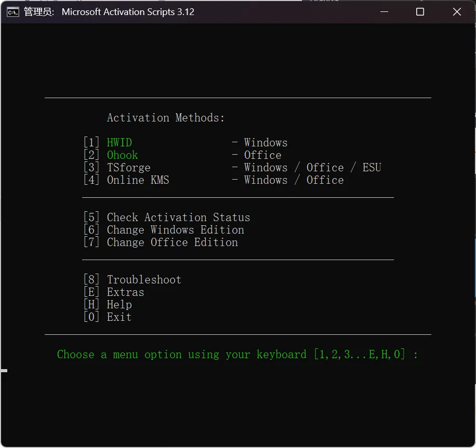Click 'Windows / Office / ESU' beside TSforge

coord(313,168)
